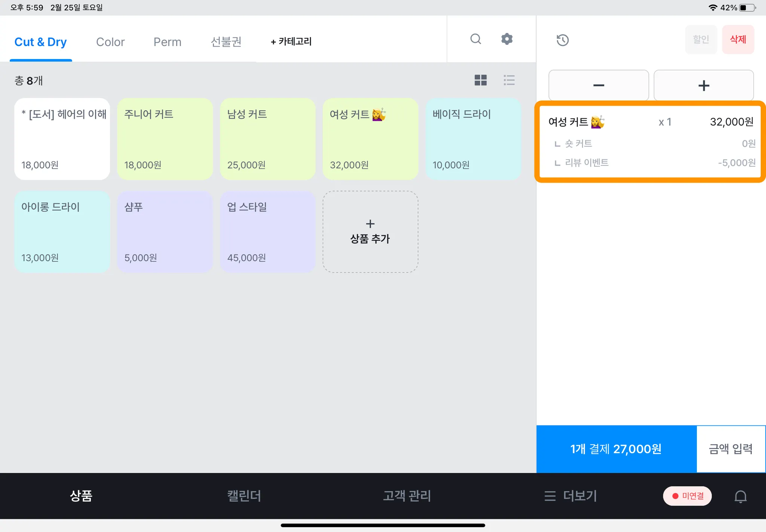Open the 더보기 hamburger menu
The width and height of the screenshot is (766, 532).
coord(570,496)
